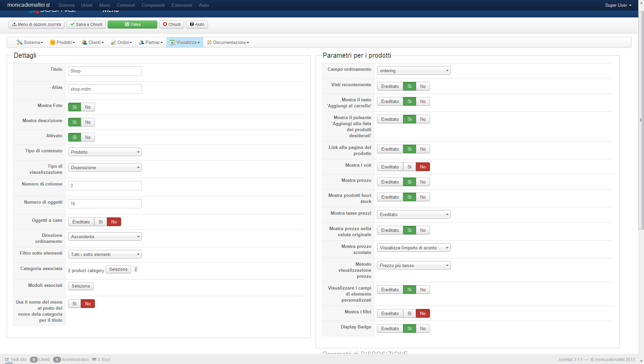
Task: Enable Sì for Mostra i voti
Action: point(409,167)
